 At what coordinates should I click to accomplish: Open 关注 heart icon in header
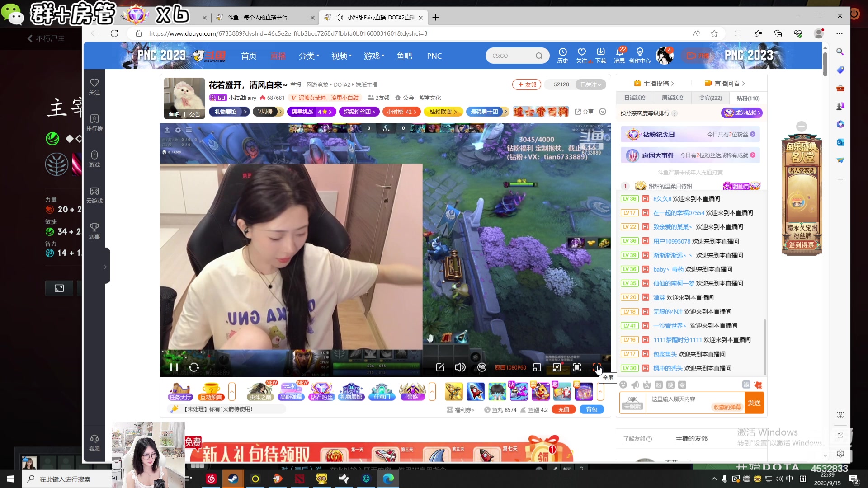[x=581, y=56]
